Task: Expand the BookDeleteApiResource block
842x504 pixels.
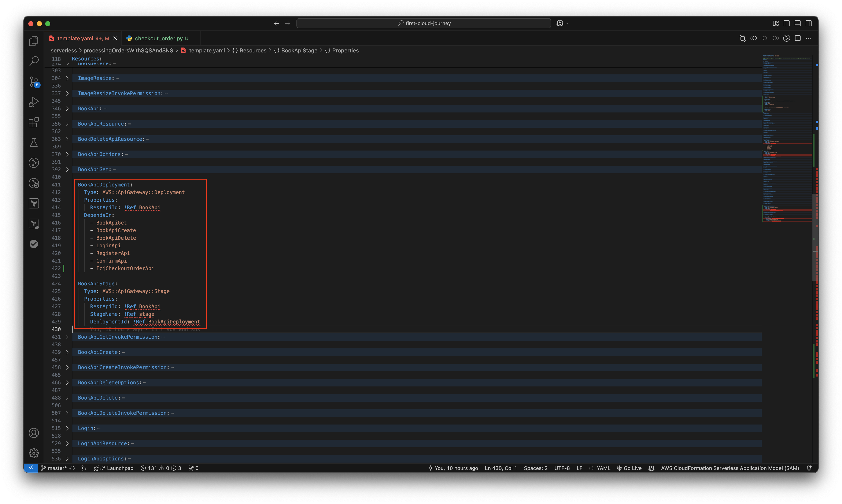Action: tap(67, 139)
